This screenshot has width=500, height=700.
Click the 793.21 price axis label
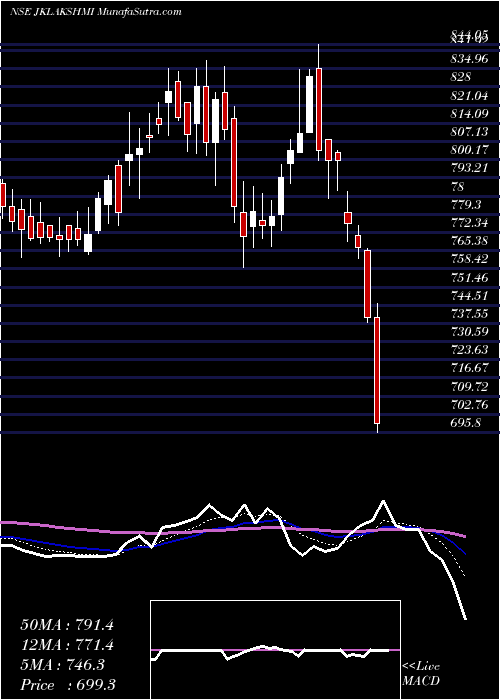pyautogui.click(x=469, y=168)
